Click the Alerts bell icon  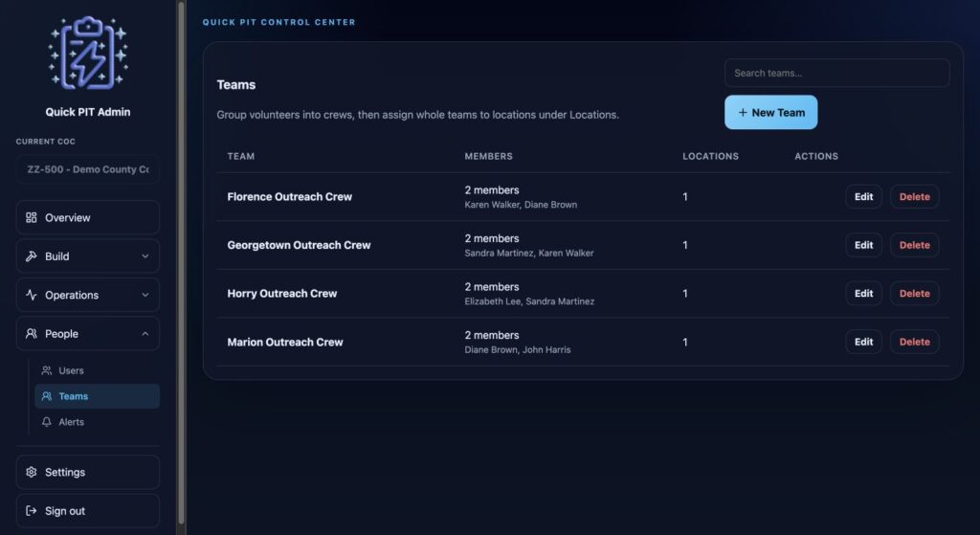pyautogui.click(x=46, y=422)
